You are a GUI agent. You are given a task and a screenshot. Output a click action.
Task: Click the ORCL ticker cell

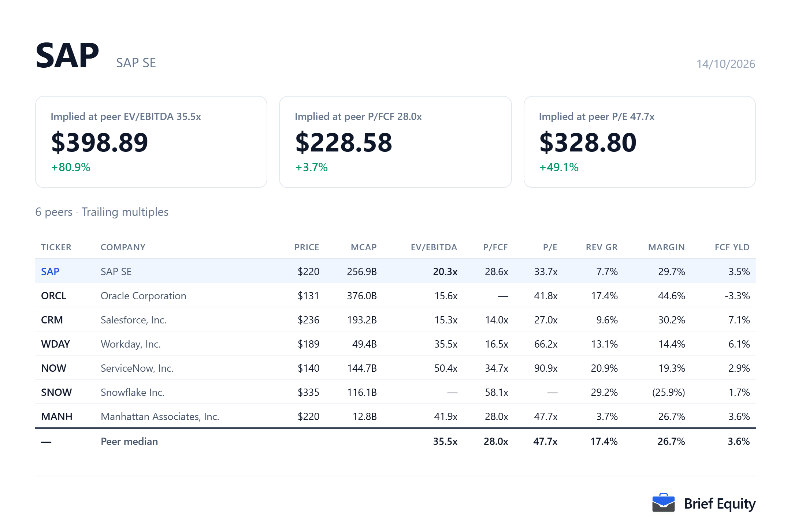coord(53,296)
